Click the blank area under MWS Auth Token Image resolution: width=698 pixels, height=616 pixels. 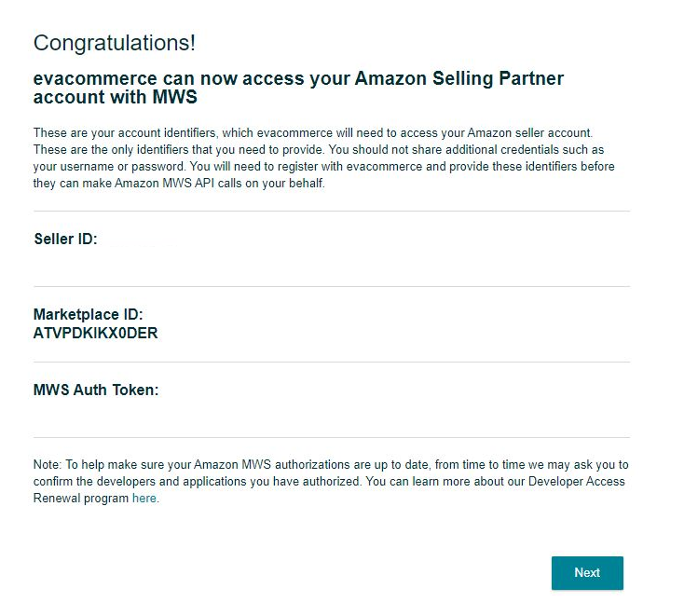pyautogui.click(x=332, y=417)
